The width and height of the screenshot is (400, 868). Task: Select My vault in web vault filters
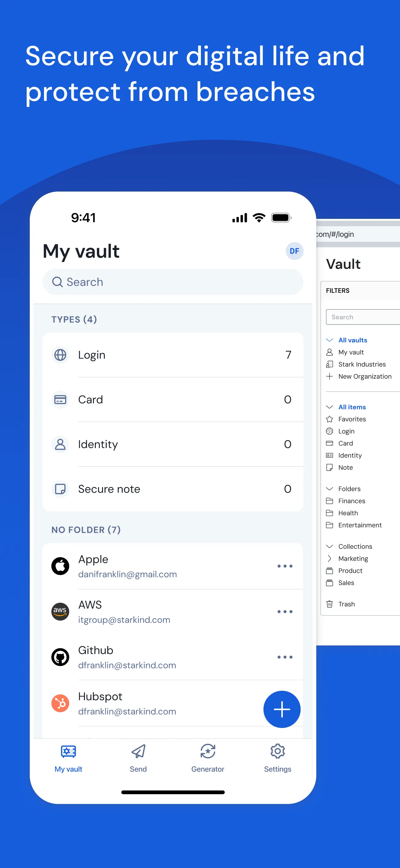pyautogui.click(x=351, y=352)
